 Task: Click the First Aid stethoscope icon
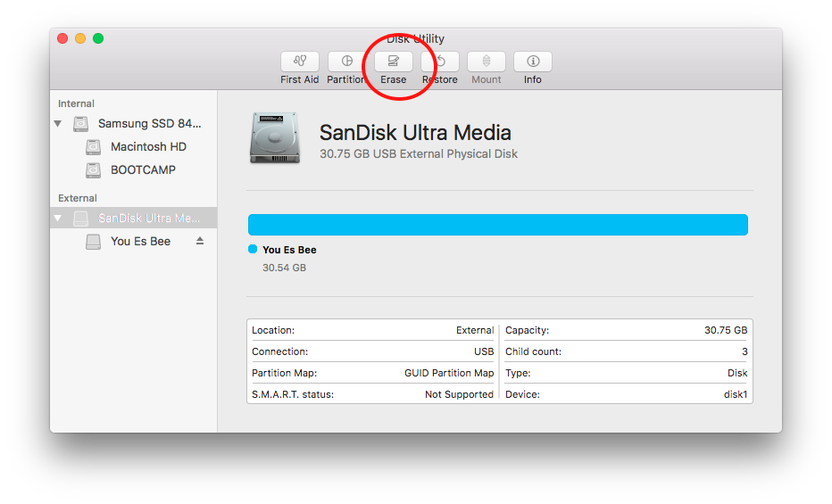[x=300, y=62]
